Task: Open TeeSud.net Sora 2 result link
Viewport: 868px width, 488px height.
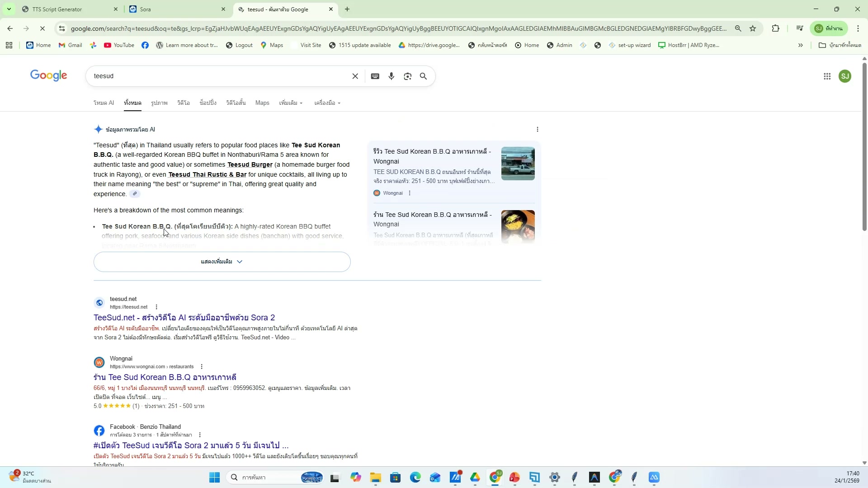Action: [x=184, y=318]
